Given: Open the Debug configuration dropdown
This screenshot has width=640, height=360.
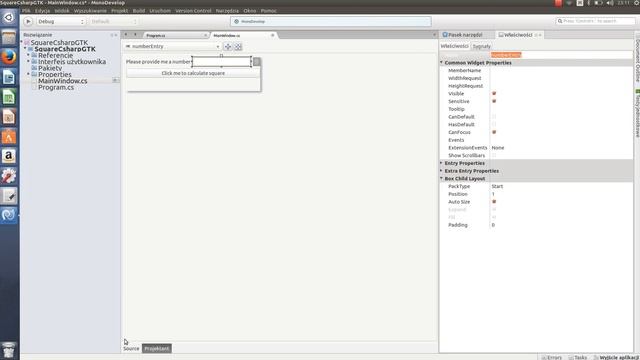Looking at the screenshot, I should [x=61, y=21].
